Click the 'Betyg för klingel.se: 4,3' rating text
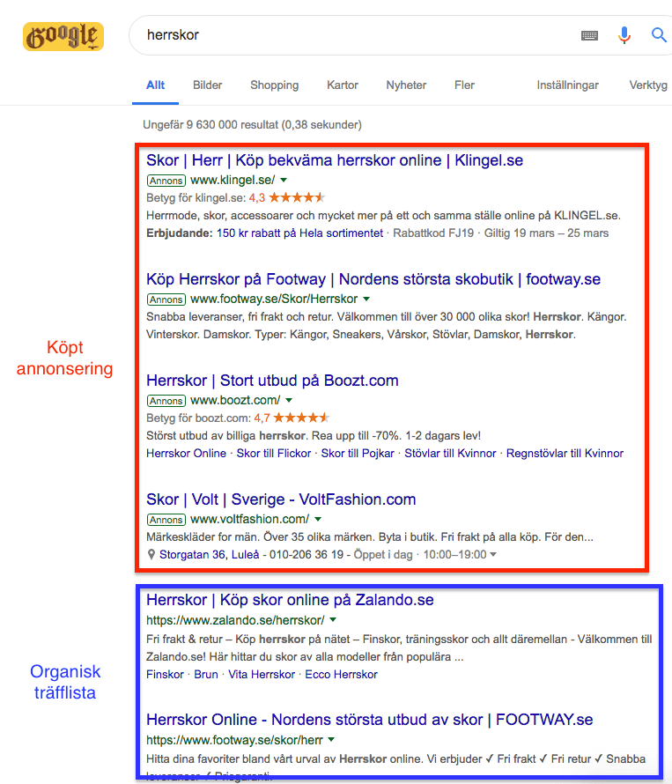 pos(205,198)
